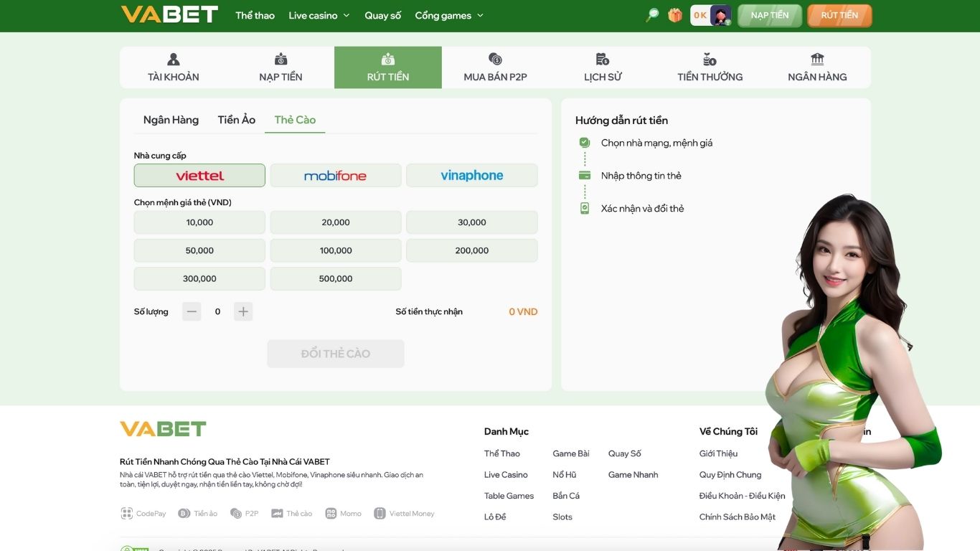Click the search magnifier icon in header

[652, 15]
